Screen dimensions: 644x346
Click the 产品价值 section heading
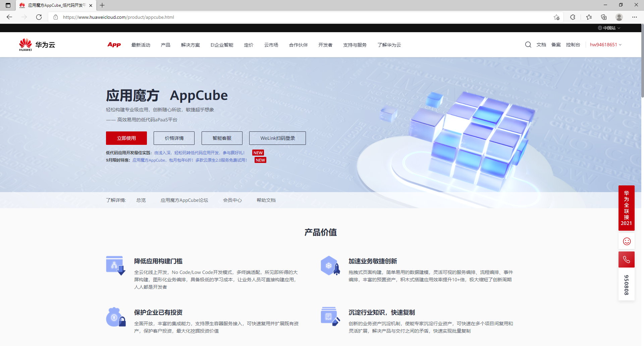[x=321, y=232]
